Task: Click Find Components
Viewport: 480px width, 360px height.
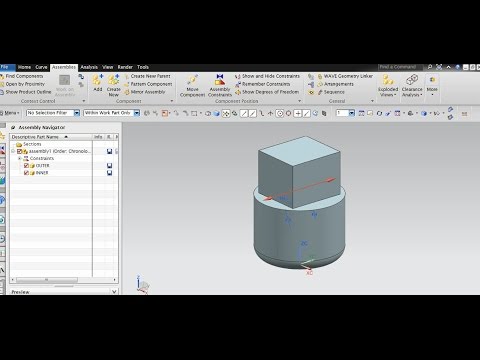Action: coord(22,76)
